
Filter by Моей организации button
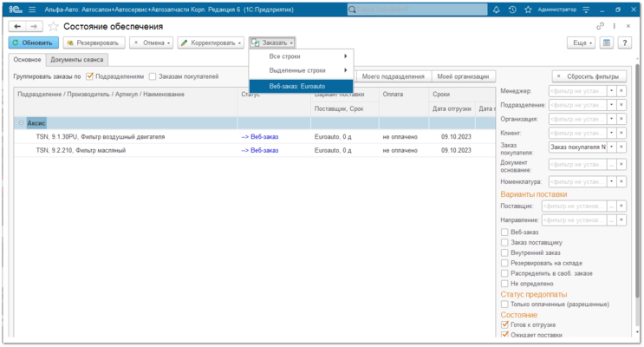click(x=463, y=76)
